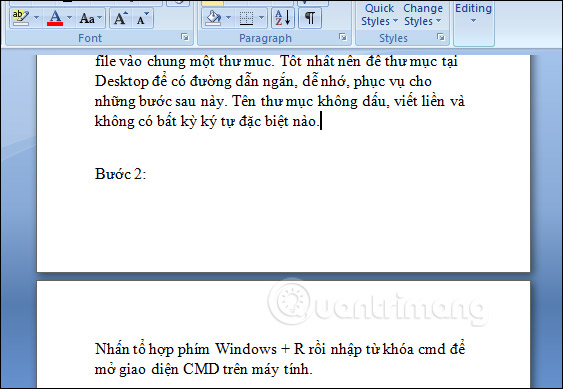Open the Change Styles menu
Screen dimensions: 563x389
tap(423, 15)
